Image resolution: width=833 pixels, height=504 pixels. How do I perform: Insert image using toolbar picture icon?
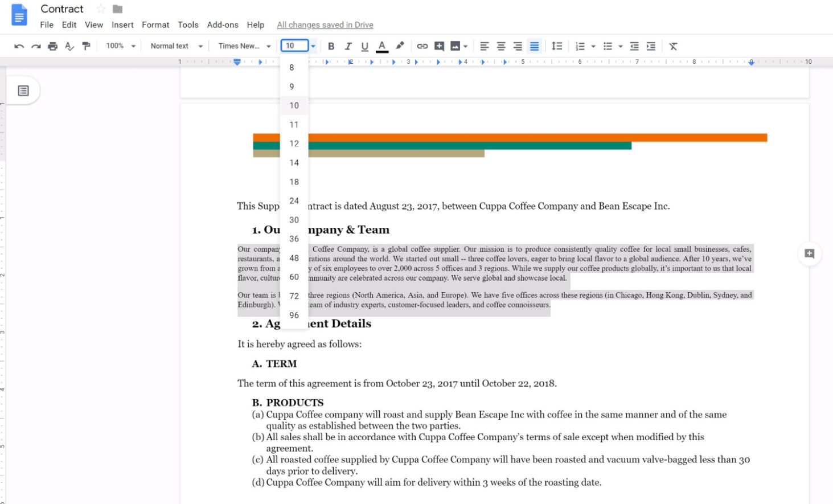point(455,46)
